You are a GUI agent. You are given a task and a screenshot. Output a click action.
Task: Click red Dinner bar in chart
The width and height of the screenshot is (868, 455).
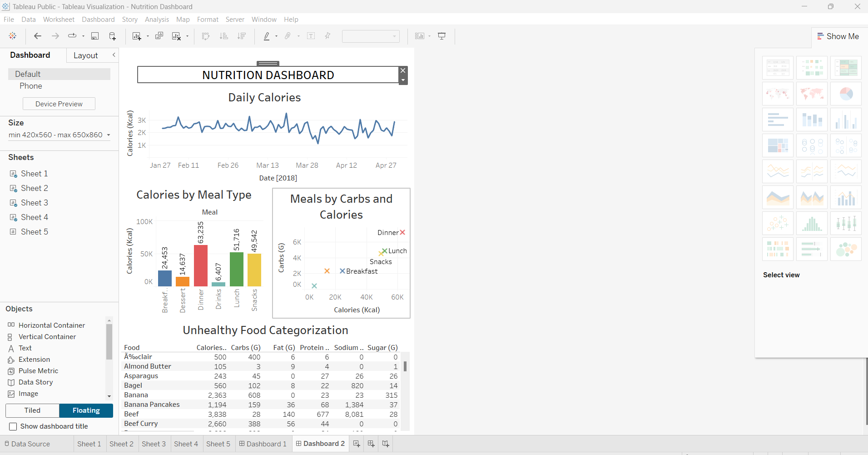201,265
